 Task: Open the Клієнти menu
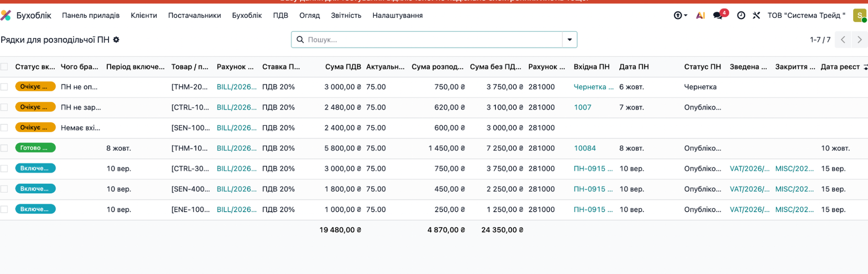click(x=144, y=15)
